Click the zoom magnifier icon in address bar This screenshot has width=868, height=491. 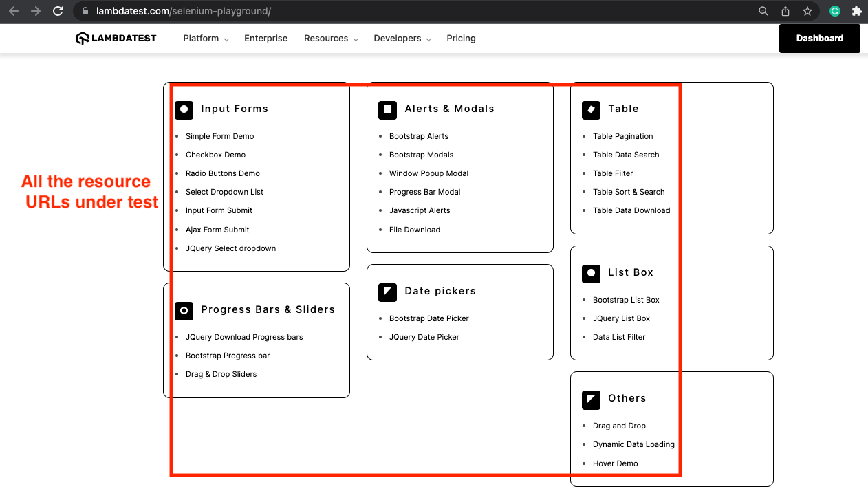[763, 11]
